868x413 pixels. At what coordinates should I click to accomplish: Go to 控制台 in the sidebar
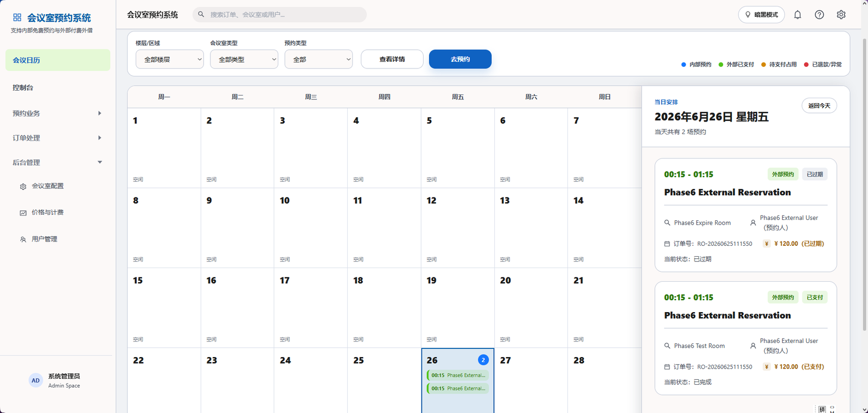[58, 87]
